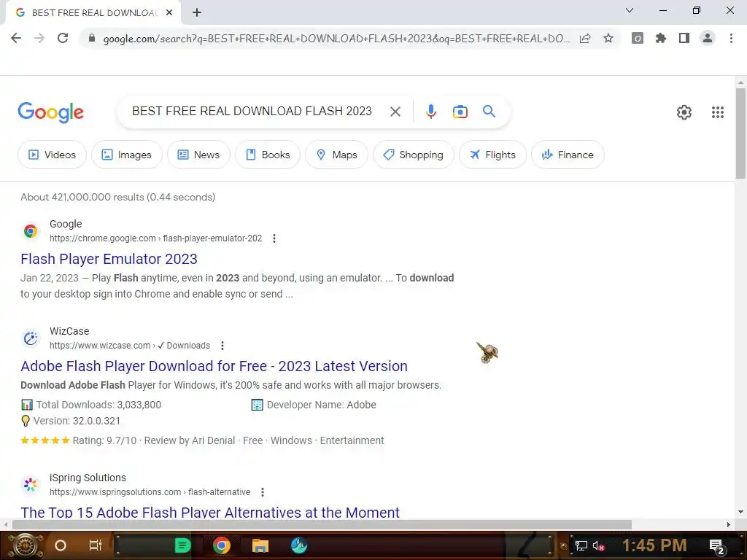This screenshot has width=747, height=560.
Task: Focus the Google search box
Action: [x=252, y=112]
